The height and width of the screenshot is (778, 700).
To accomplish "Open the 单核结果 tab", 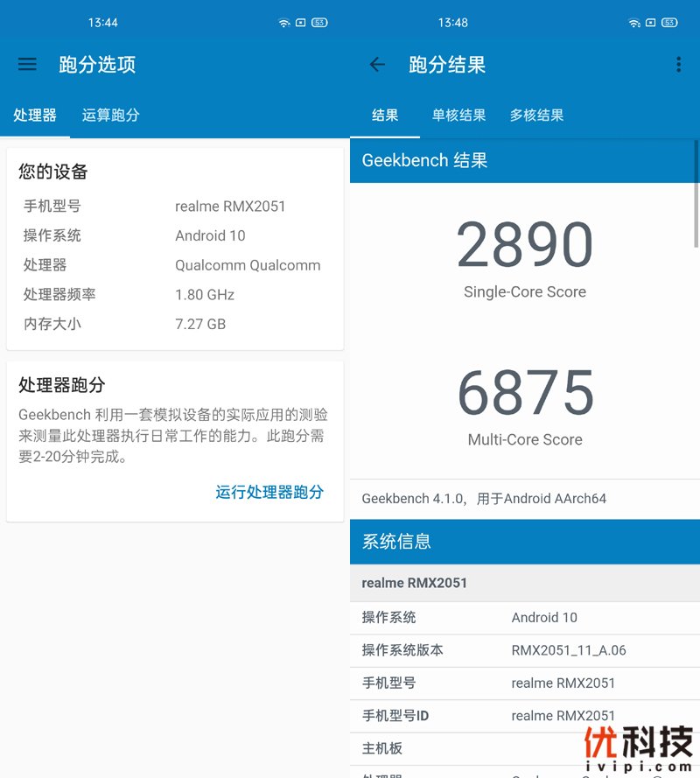I will point(458,115).
